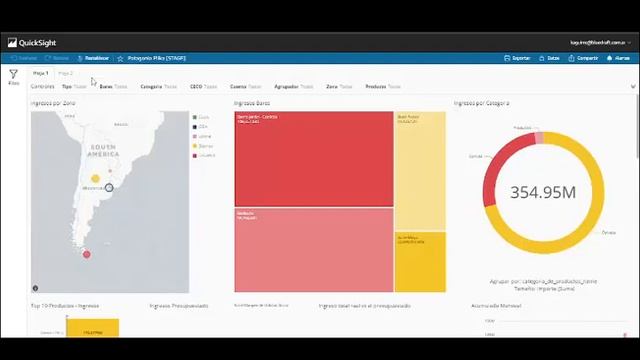Click the redo arrow in the blue toolbar
The width and height of the screenshot is (640, 360).
click(48, 58)
